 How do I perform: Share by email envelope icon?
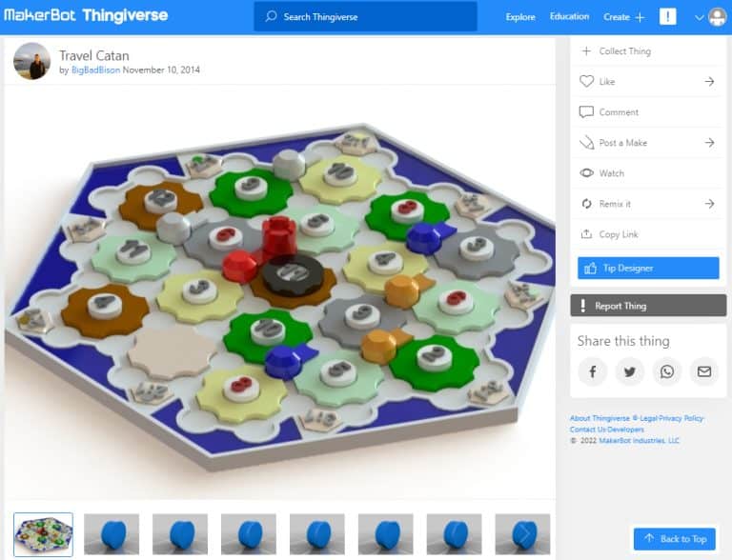704,371
